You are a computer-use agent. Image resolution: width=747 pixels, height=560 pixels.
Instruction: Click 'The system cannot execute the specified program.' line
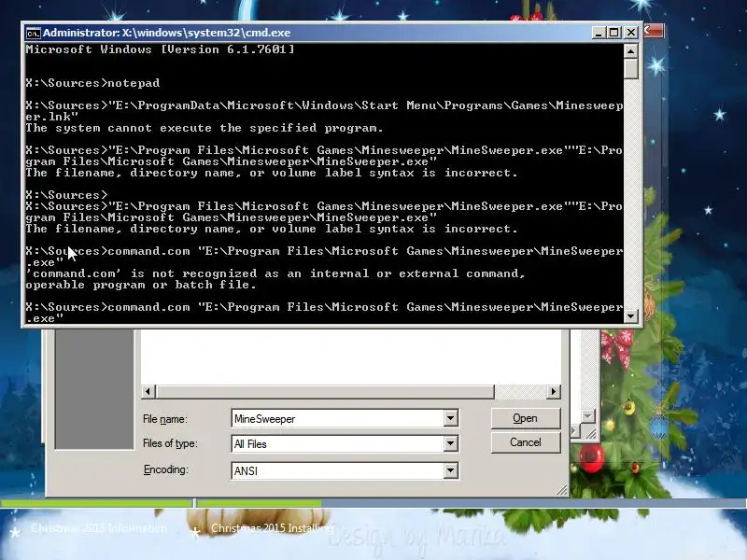pyautogui.click(x=204, y=128)
